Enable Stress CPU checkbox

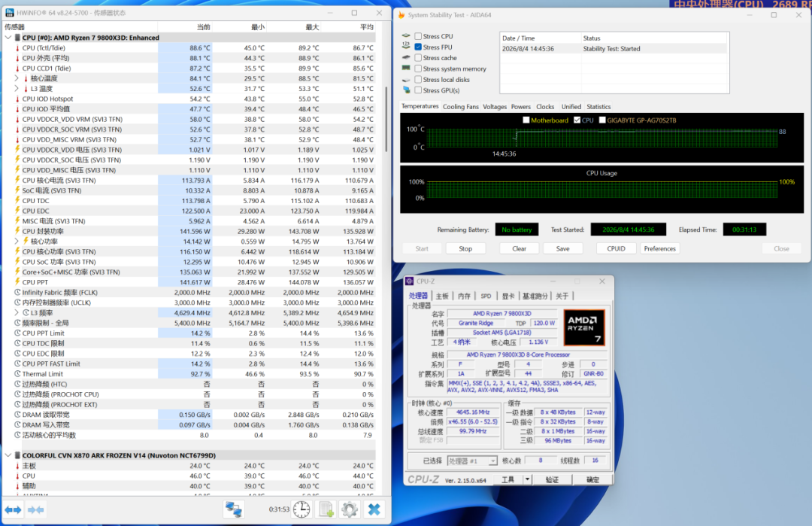point(418,36)
